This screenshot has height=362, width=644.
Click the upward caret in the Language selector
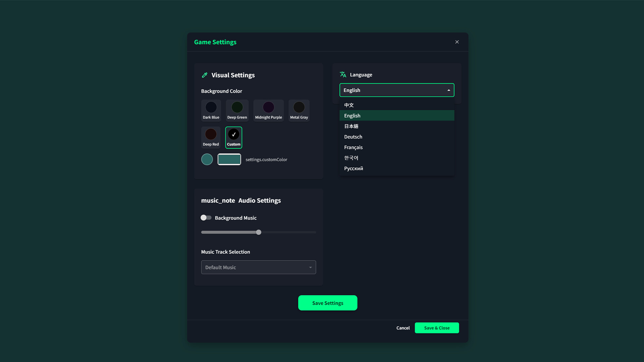448,90
